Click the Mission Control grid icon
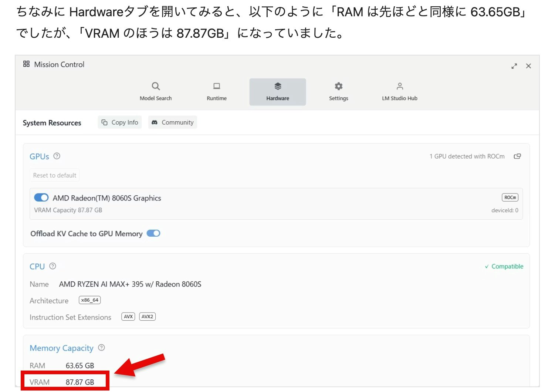Screen dimensions: 545x392 tap(26, 64)
